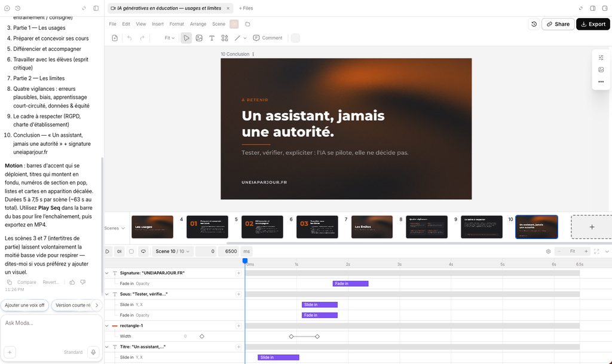Viewport: 612px width, 364px height.
Task: Open the Insert menu
Action: [x=158, y=24]
